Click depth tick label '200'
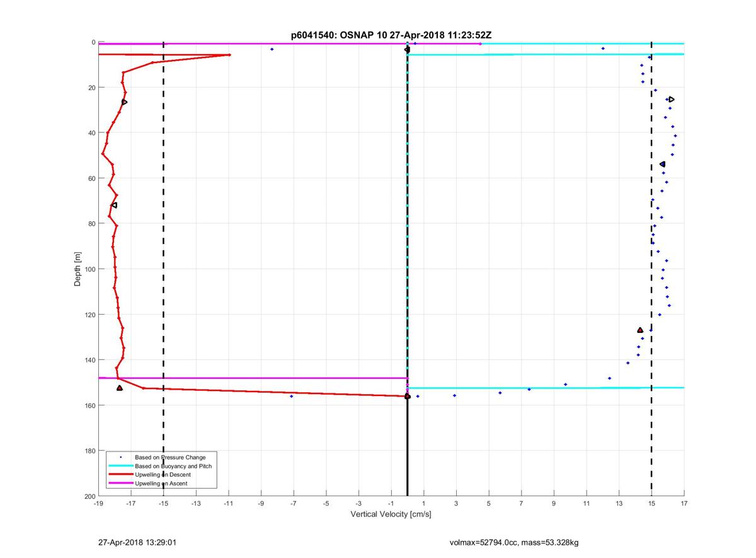756x558 pixels. [89, 496]
